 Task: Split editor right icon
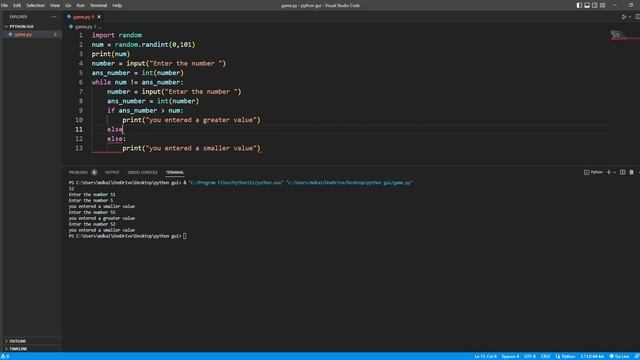click(637, 17)
